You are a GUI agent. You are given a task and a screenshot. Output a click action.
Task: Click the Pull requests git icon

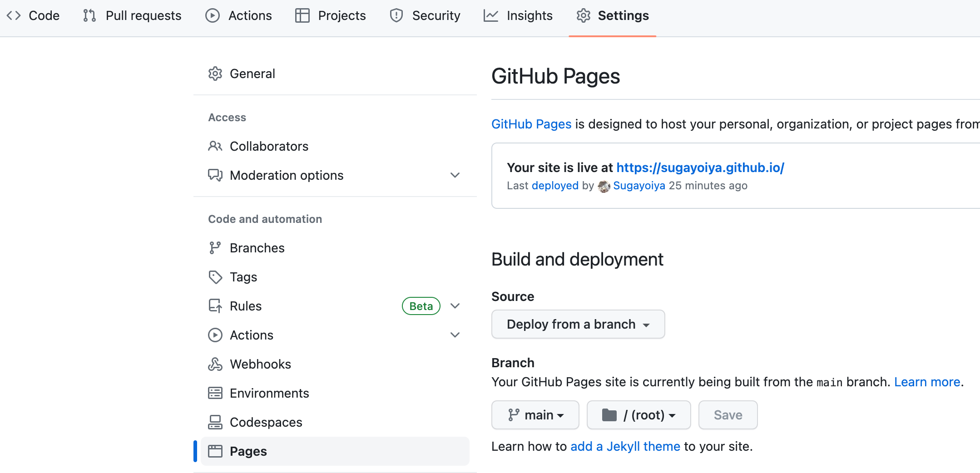point(89,15)
